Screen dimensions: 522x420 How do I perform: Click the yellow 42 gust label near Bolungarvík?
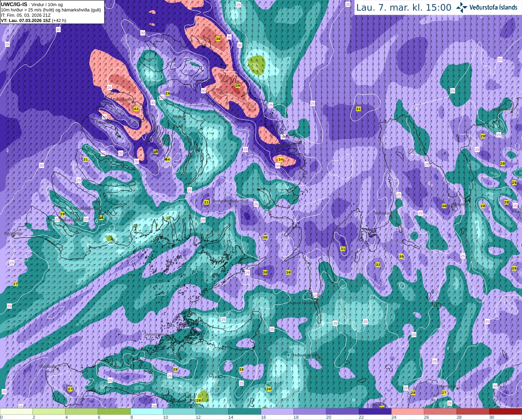pyautogui.click(x=136, y=109)
